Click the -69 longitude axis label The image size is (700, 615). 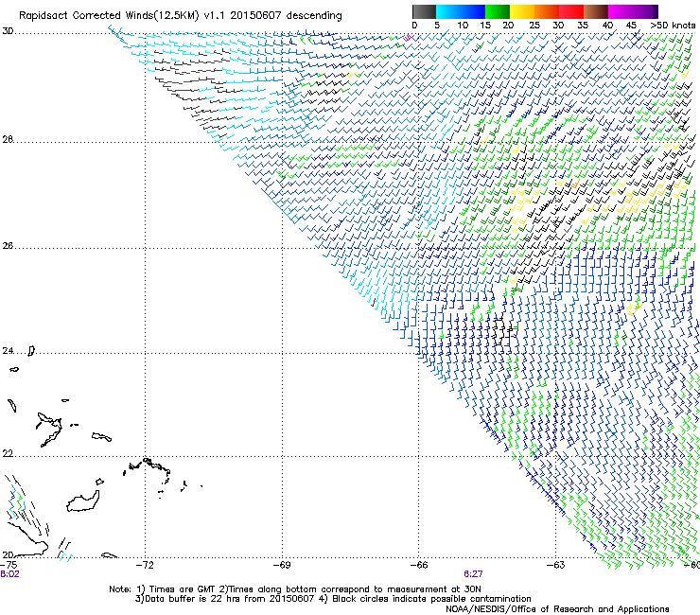click(x=282, y=565)
